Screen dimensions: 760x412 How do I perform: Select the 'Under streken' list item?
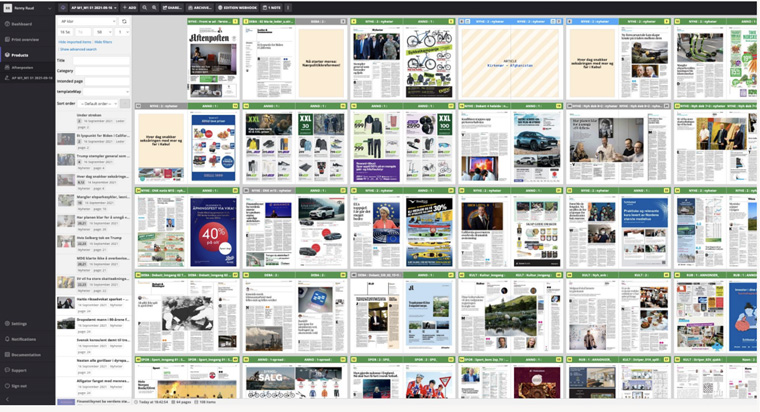[x=94, y=121]
